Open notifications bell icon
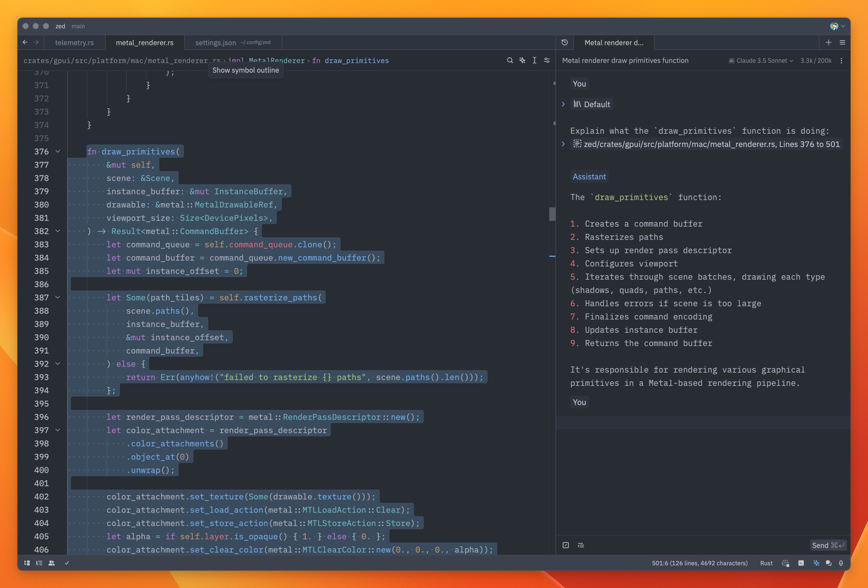868x588 pixels. (x=841, y=563)
